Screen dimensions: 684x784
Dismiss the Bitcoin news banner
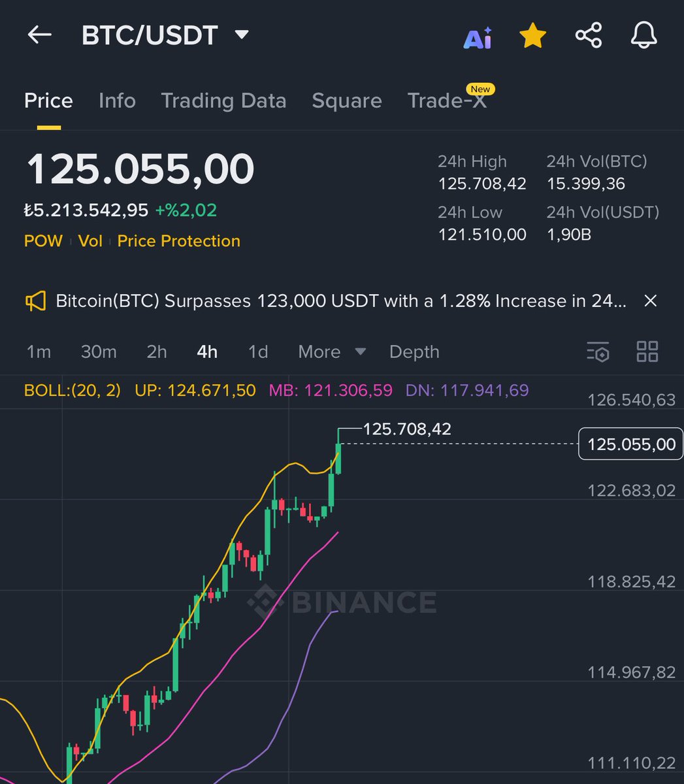tap(650, 301)
